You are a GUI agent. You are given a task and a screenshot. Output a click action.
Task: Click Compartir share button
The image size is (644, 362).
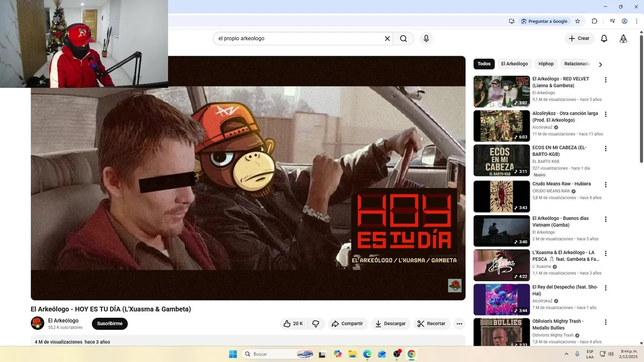347,324
